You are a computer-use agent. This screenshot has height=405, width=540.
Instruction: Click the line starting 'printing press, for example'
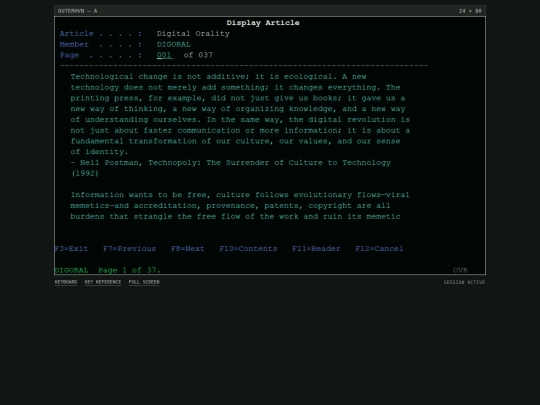click(238, 98)
